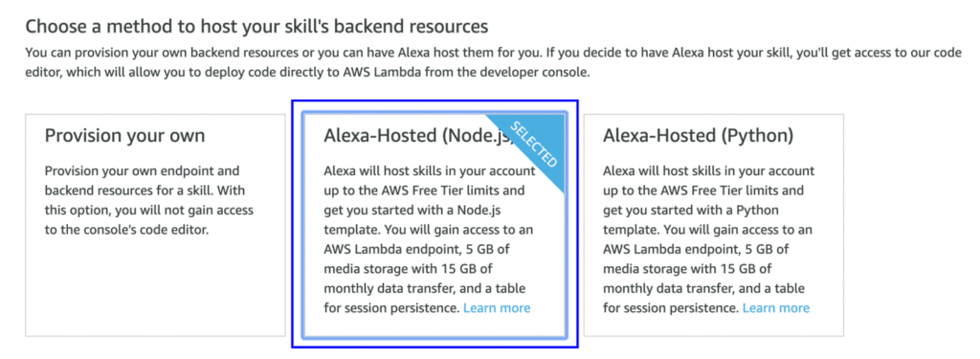Click the 'Provision your own' card title
Image resolution: width=980 pixels, height=359 pixels.
tap(125, 136)
